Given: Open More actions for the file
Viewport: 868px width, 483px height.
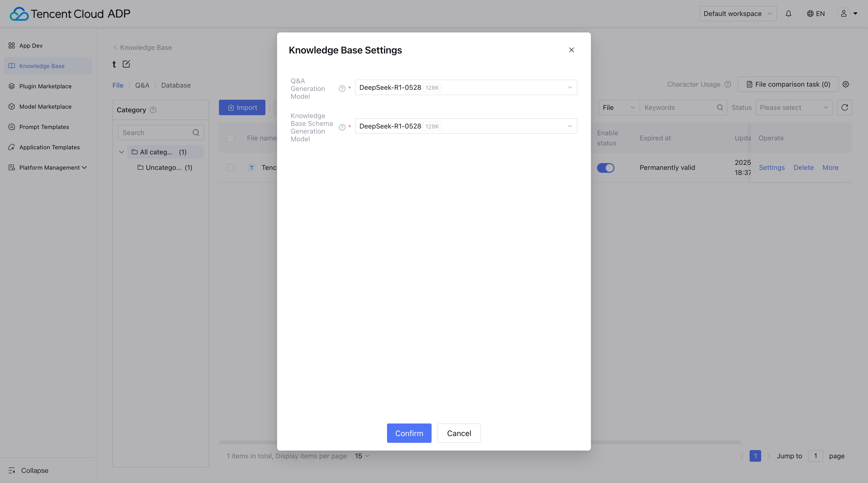Looking at the screenshot, I should click(x=830, y=167).
